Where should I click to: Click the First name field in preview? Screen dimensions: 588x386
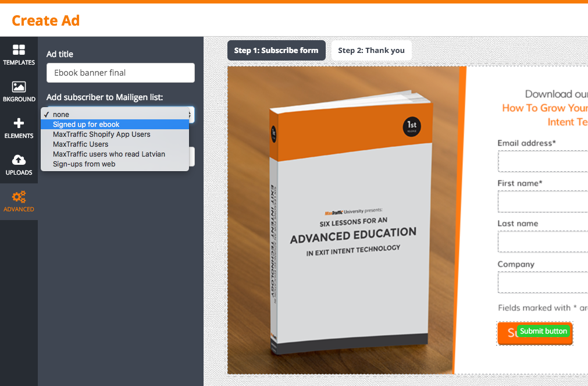tap(543, 201)
